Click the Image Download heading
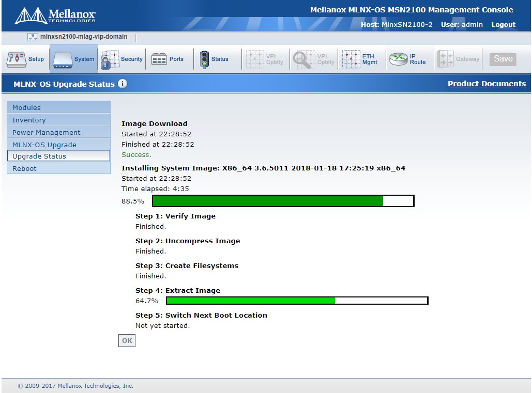This screenshot has height=393, width=532. pyautogui.click(x=155, y=123)
